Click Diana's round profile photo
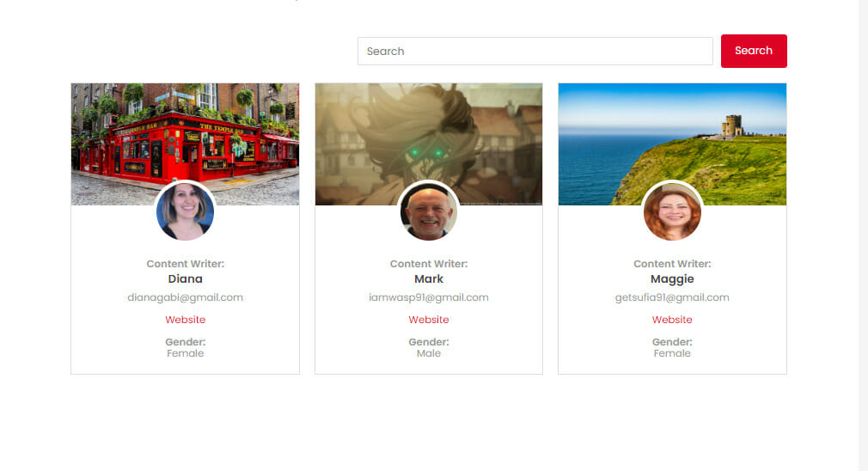The height and width of the screenshot is (471, 868). tap(185, 211)
